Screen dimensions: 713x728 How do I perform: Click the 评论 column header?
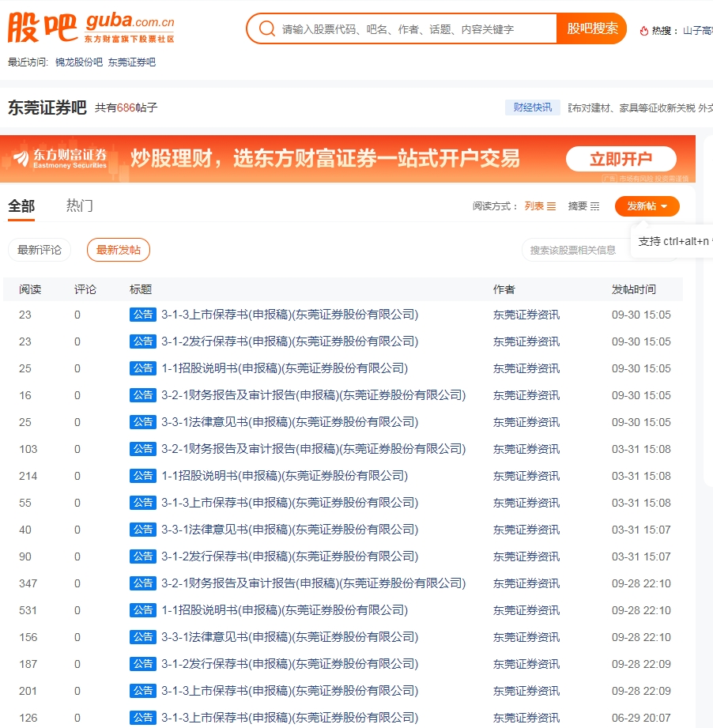tap(85, 290)
